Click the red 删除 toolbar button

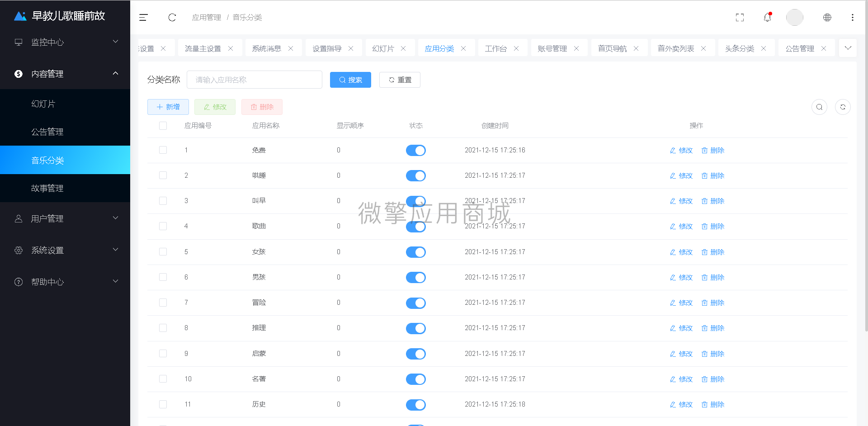[x=262, y=107]
